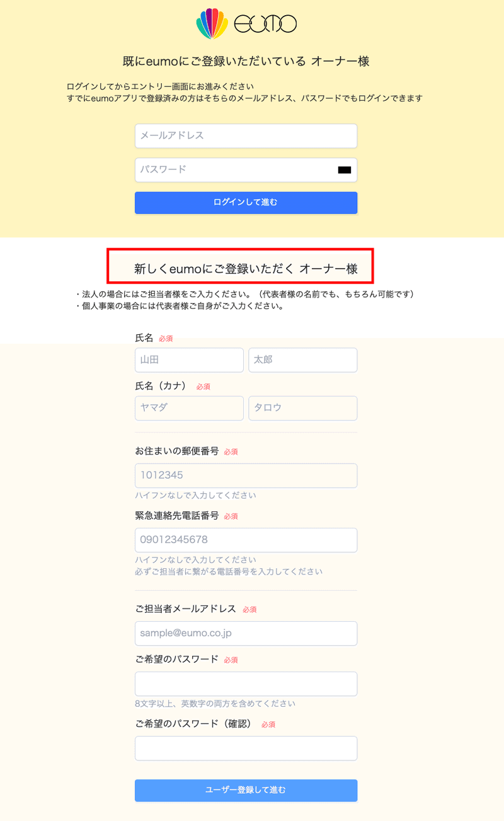Viewport: 504px width, 821px height.
Task: Click the sample@eumo.co.jp email field
Action: point(246,633)
